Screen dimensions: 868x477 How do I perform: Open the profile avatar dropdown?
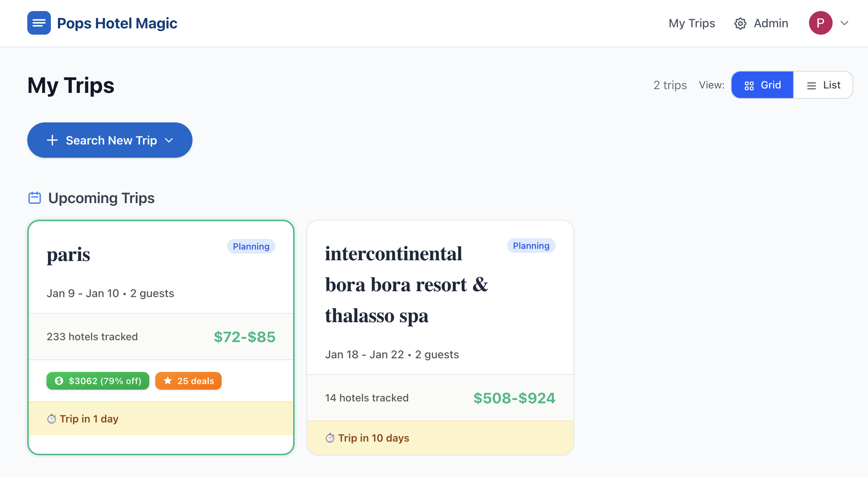point(821,23)
